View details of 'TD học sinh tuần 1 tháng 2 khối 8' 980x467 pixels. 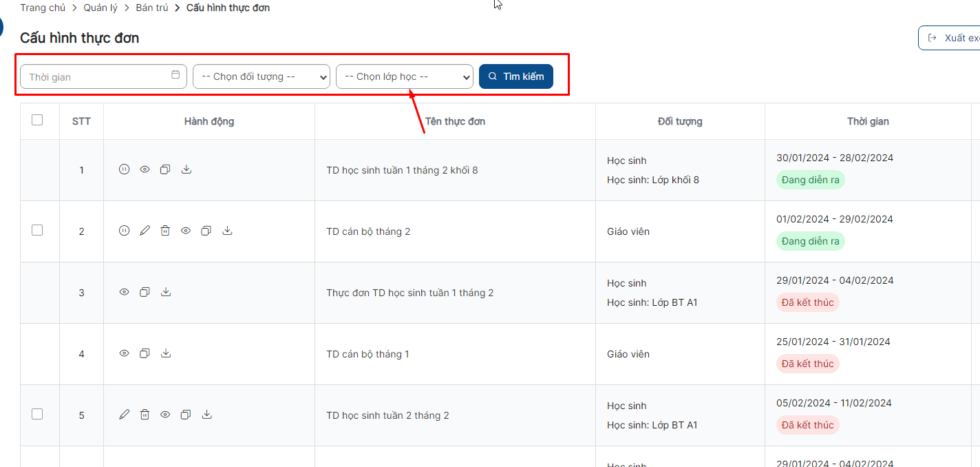[x=145, y=169]
